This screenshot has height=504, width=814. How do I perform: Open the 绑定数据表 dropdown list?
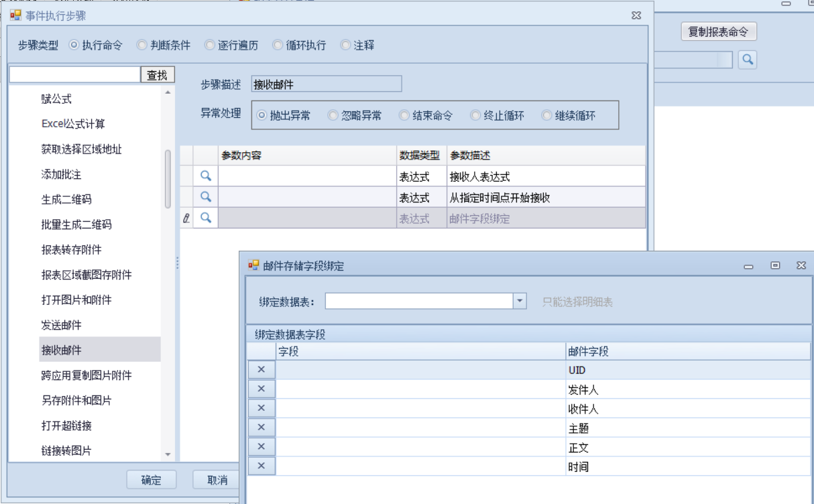tap(520, 302)
